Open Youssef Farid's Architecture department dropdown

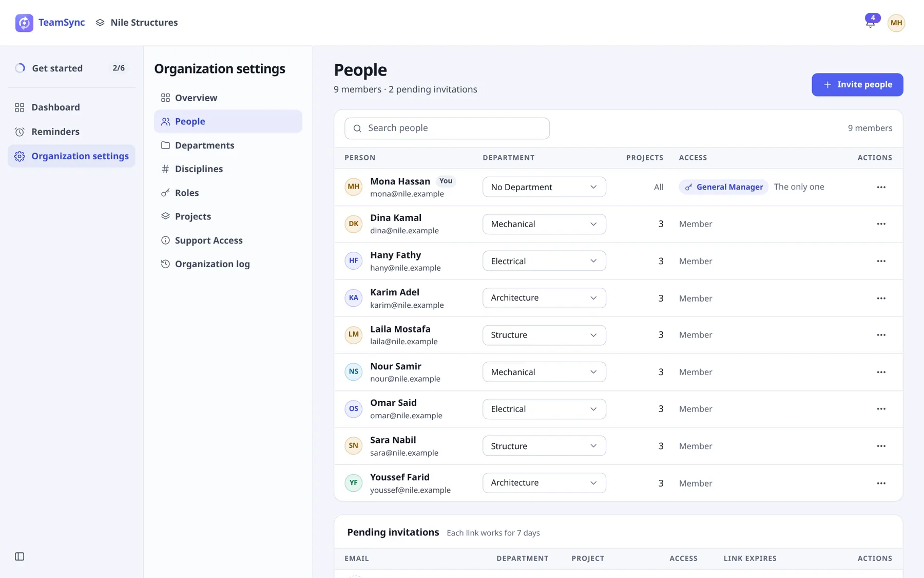(544, 483)
